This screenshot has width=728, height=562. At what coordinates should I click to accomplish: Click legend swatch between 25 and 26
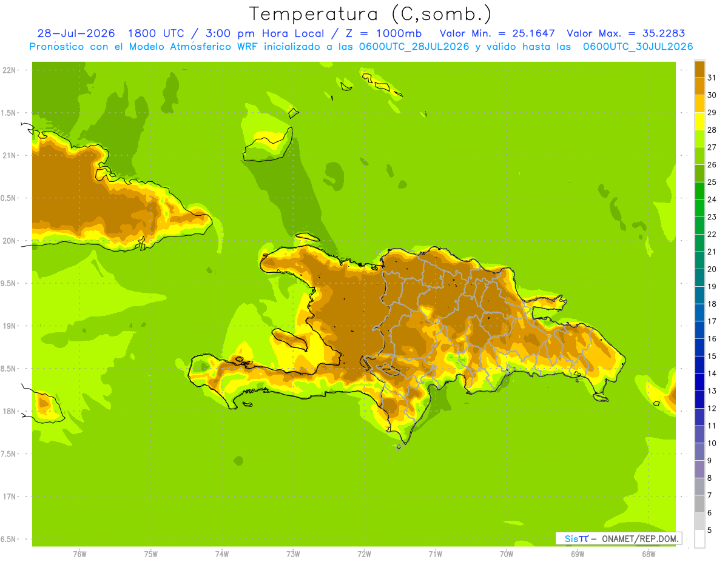[699, 173]
